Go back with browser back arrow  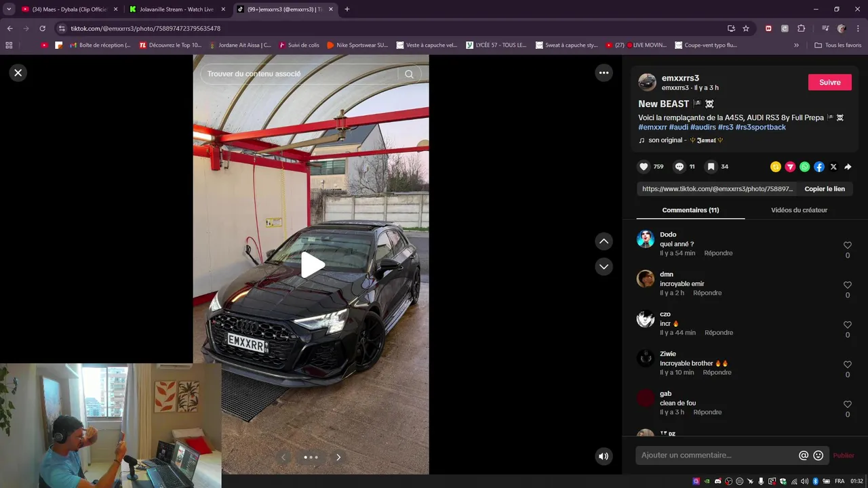10,28
